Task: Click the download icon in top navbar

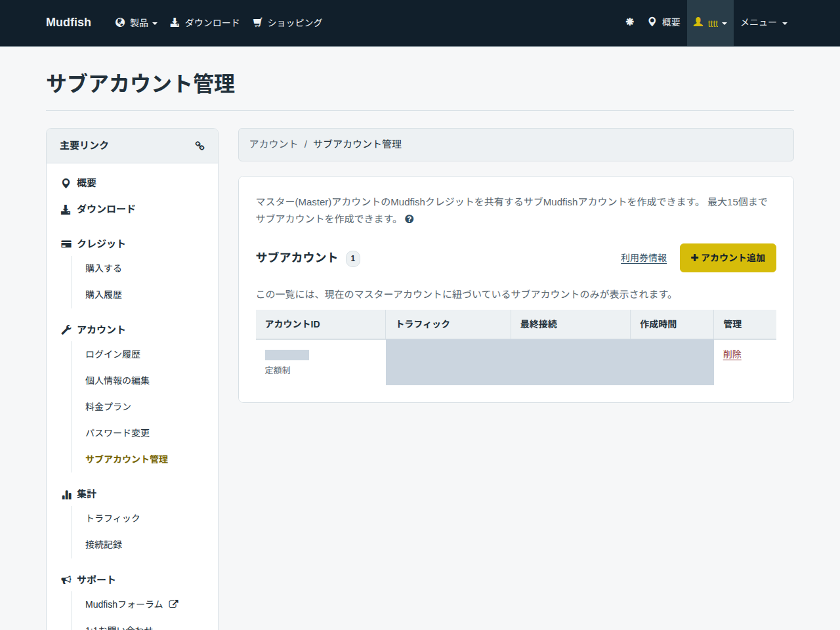Action: [175, 22]
